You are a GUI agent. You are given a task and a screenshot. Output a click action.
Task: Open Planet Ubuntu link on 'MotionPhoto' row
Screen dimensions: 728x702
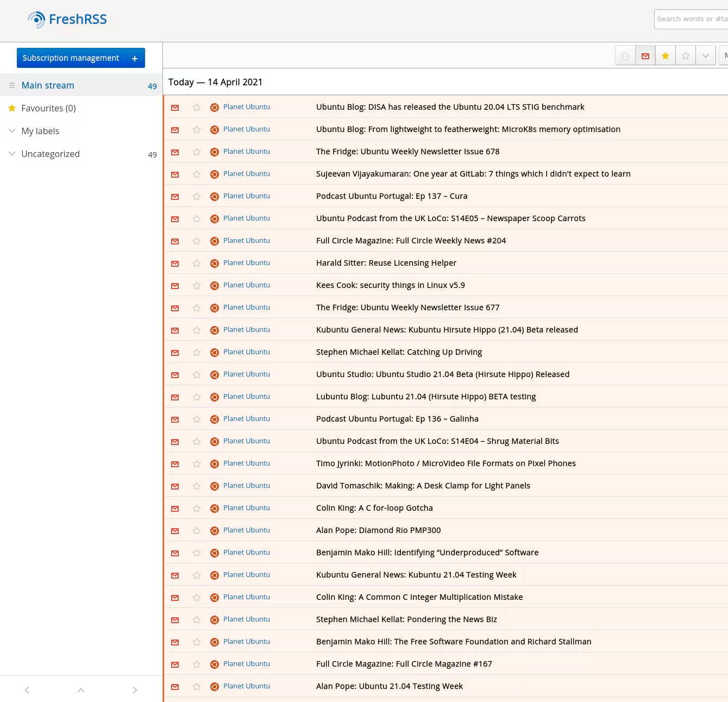point(247,463)
